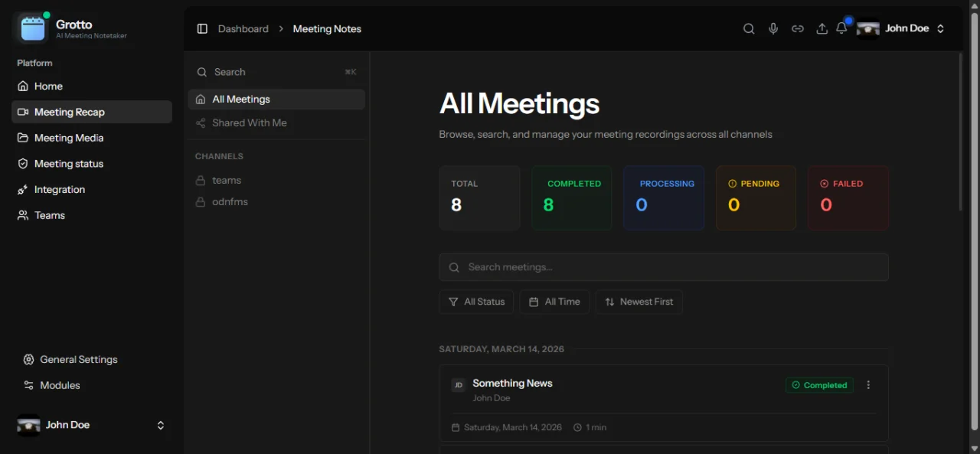Click the General Settings gear icon
This screenshot has width=980, height=454.
pyautogui.click(x=28, y=359)
